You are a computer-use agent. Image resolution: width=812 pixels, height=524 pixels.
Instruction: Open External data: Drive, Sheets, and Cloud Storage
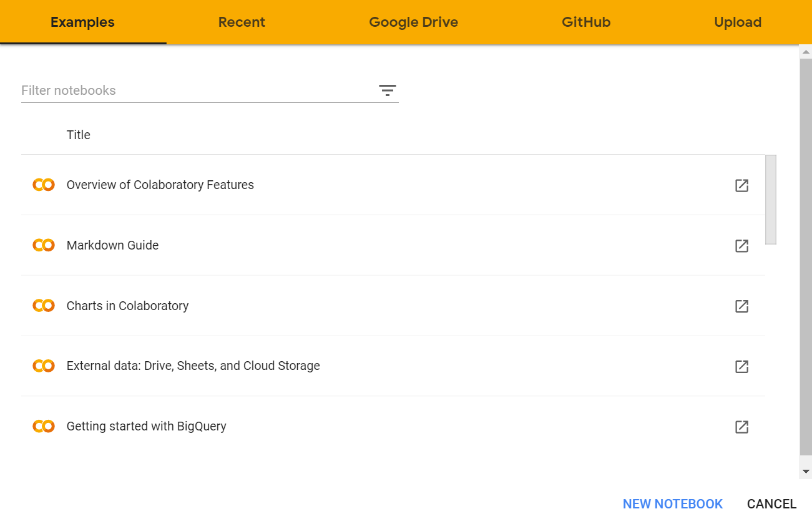click(x=193, y=366)
